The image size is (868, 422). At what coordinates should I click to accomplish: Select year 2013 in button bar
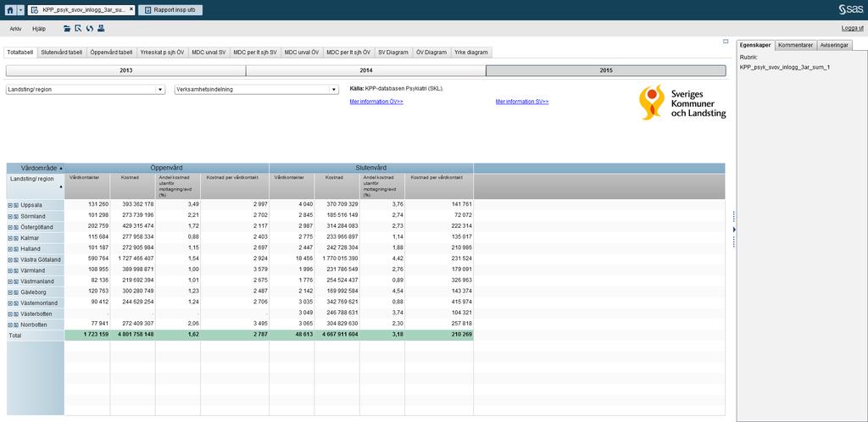(125, 71)
